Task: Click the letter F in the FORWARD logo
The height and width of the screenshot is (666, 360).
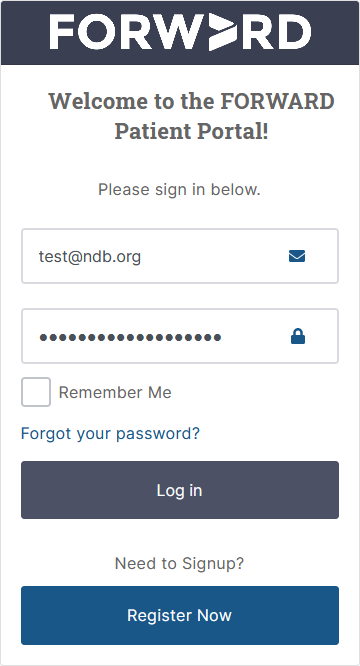Action: tap(63, 32)
